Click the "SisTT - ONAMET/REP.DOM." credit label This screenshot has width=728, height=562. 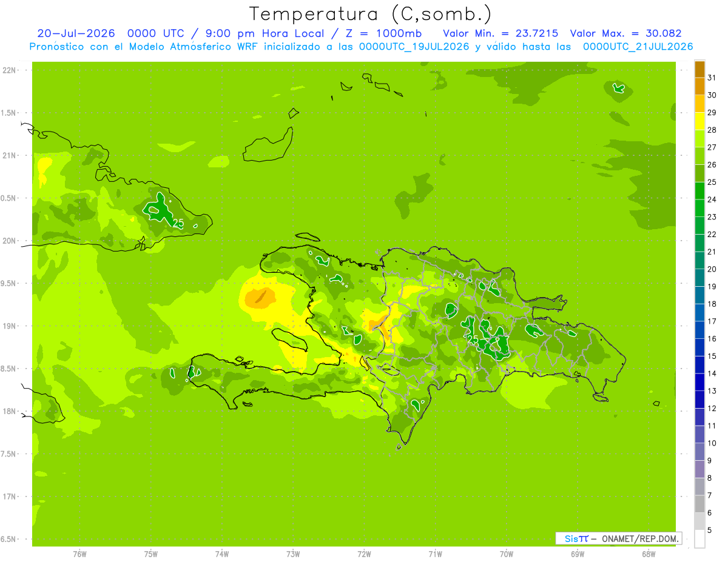pos(619,538)
